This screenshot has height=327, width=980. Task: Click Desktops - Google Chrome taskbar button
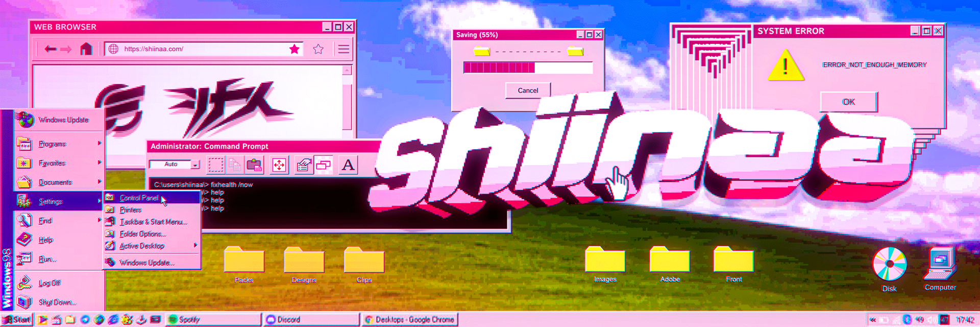pos(410,319)
